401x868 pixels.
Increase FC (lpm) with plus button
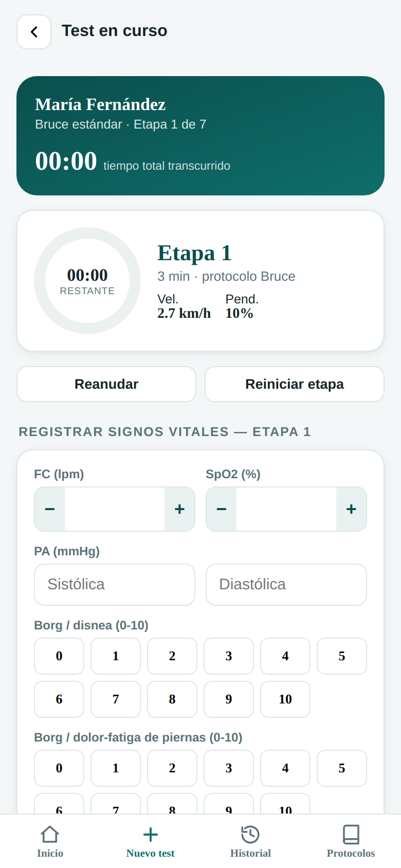(179, 509)
